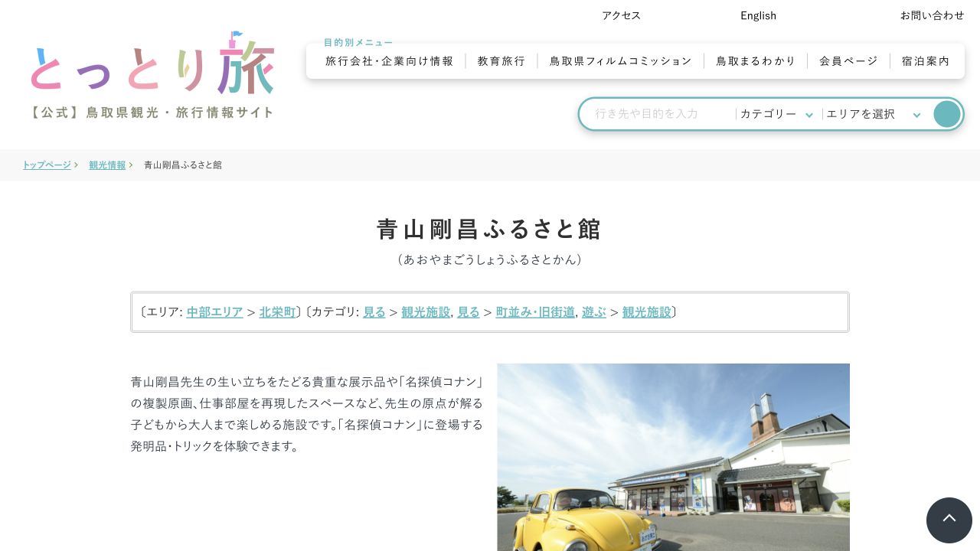Open the お問い合わせ contact link
The image size is (980, 551).
pyautogui.click(x=932, y=15)
